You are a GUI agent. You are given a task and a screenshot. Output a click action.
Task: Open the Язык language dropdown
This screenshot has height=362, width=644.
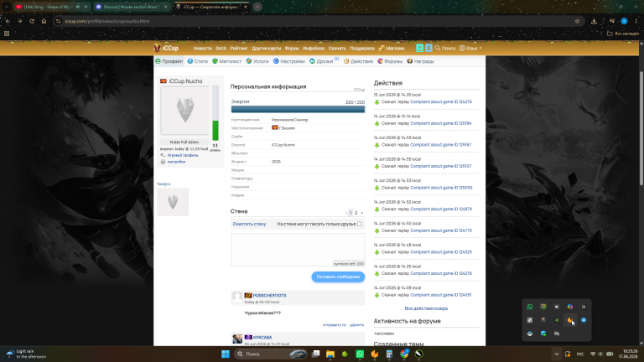[x=470, y=48]
